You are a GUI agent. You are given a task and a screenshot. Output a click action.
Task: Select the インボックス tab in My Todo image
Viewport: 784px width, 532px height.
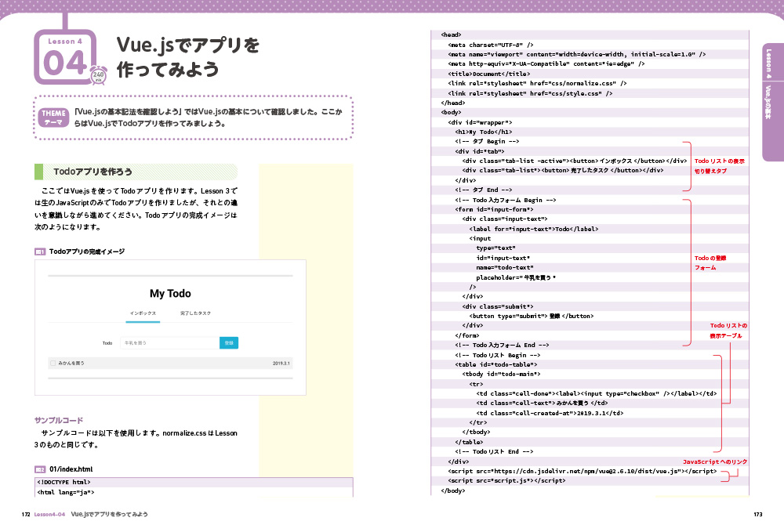pos(143,313)
